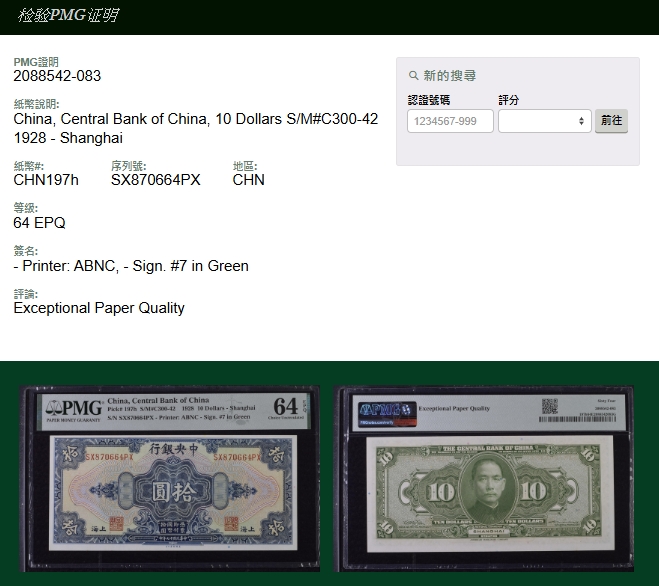Select the 1928 - Shanghai description line
Viewport: 659px width, 586px height.
point(68,138)
